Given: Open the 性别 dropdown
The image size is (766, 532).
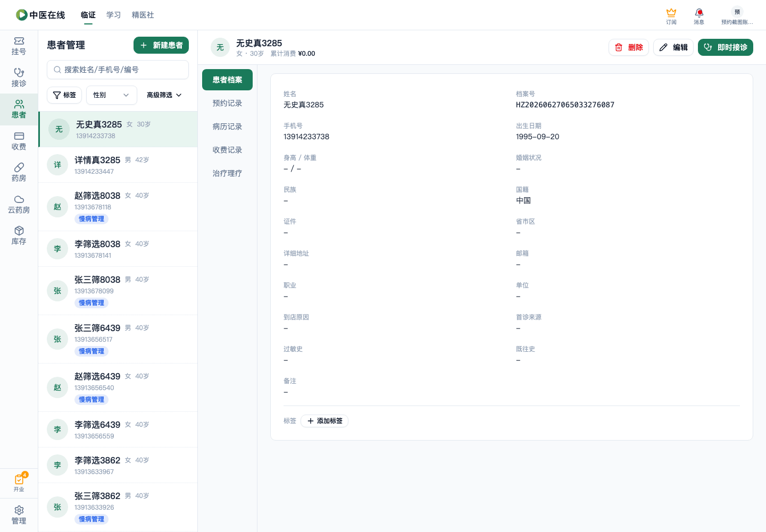Looking at the screenshot, I should 112,95.
